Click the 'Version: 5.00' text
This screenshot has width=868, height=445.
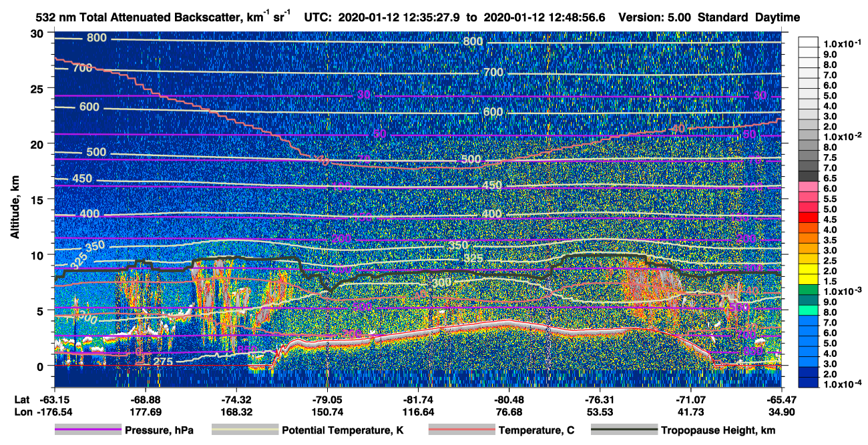pos(655,18)
